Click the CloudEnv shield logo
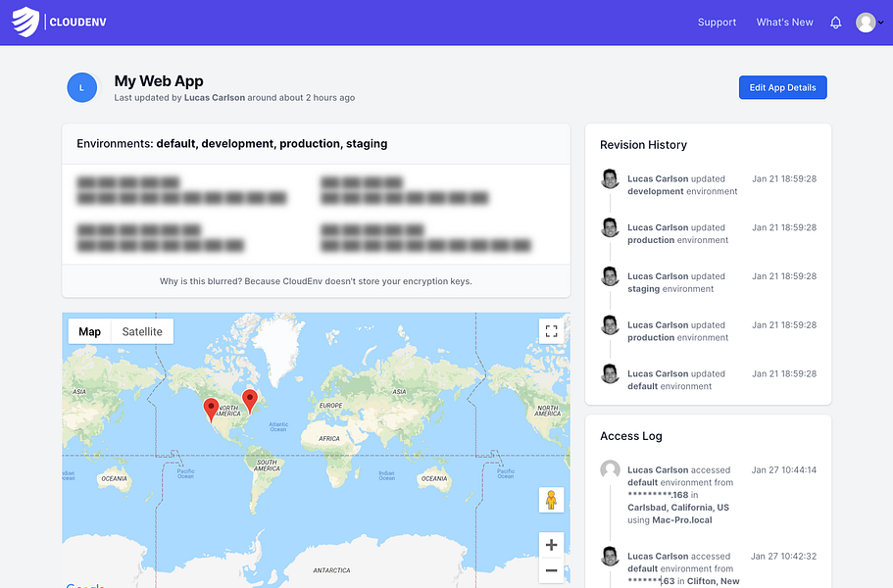This screenshot has height=588, width=893. [25, 22]
